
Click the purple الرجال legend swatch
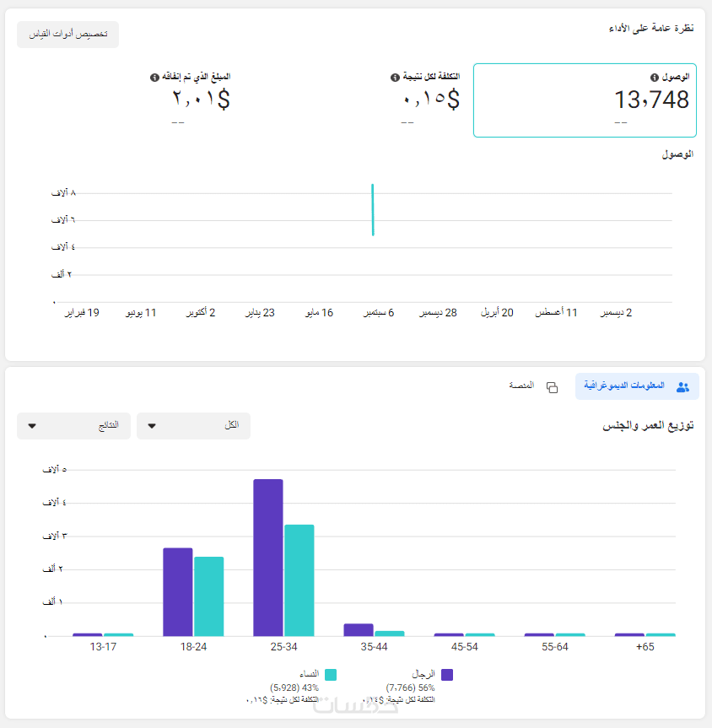(447, 675)
